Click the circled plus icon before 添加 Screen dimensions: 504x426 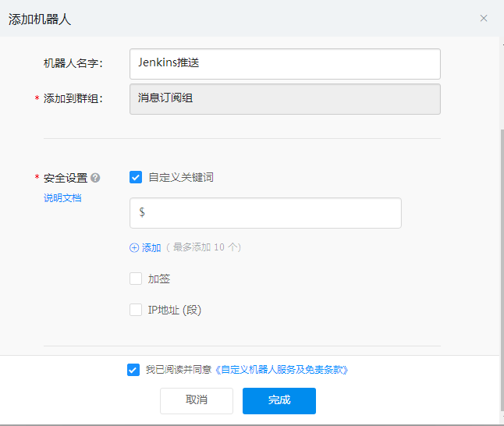pos(134,248)
